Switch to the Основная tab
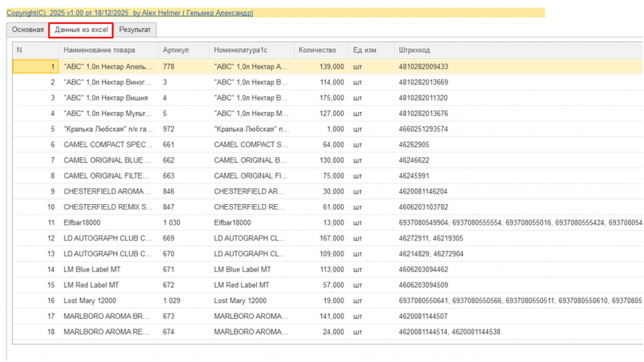This screenshot has height=362, width=644. pyautogui.click(x=28, y=30)
